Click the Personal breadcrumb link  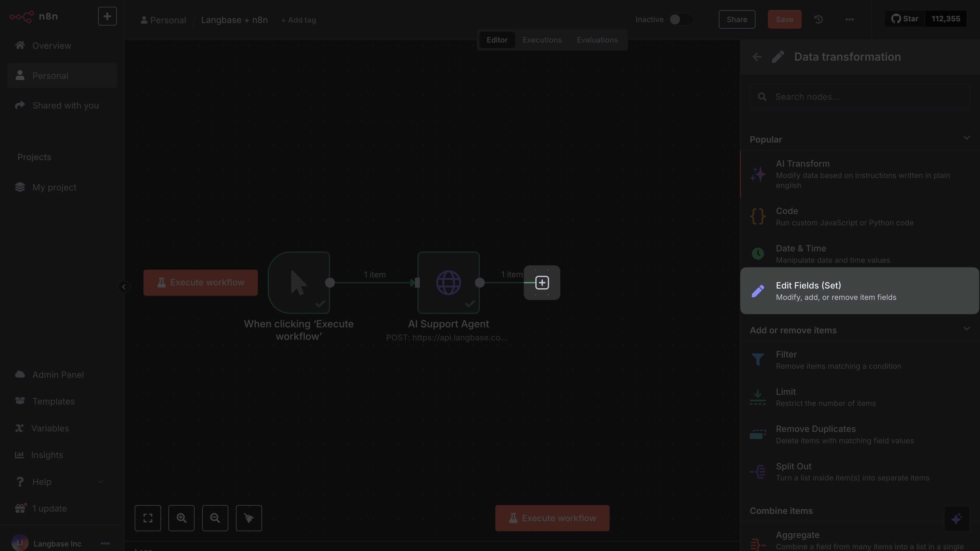pos(163,20)
